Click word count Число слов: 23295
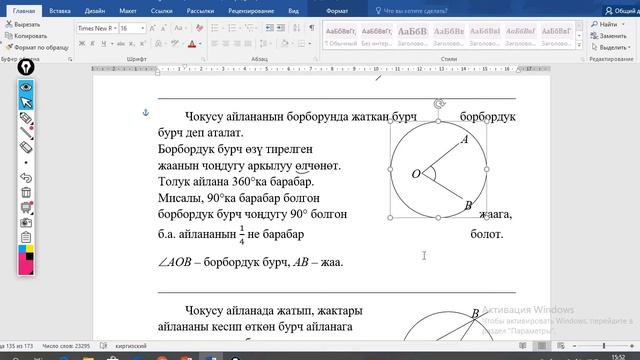The height and width of the screenshot is (360, 640). click(x=66, y=346)
